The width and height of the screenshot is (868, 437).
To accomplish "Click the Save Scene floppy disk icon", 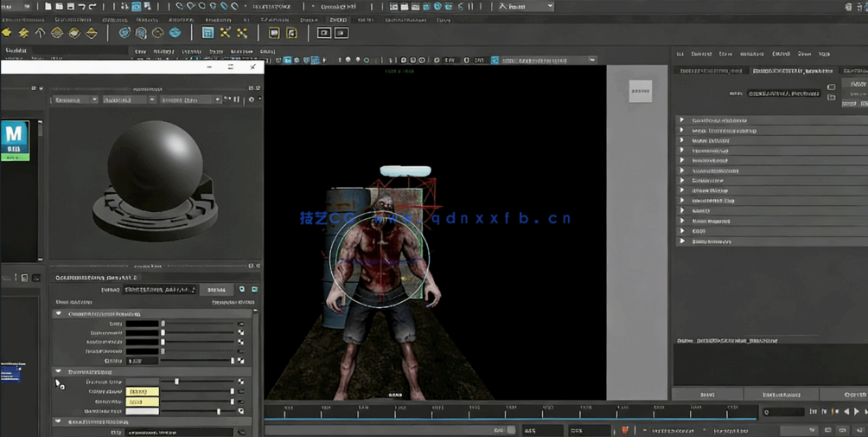I will (x=71, y=7).
